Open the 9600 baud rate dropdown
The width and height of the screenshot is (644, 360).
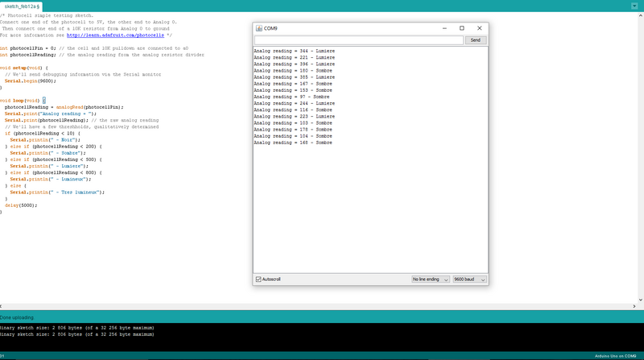469,279
